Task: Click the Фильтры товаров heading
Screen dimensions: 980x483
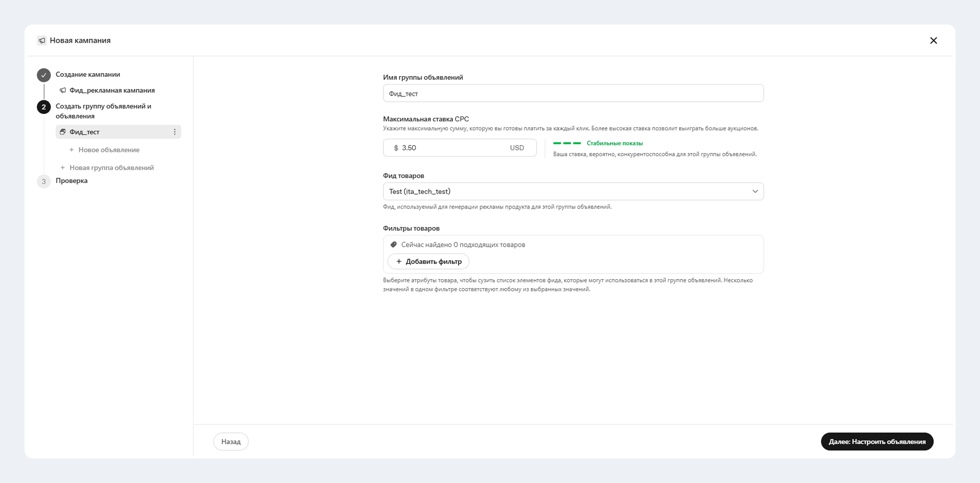Action: click(411, 228)
